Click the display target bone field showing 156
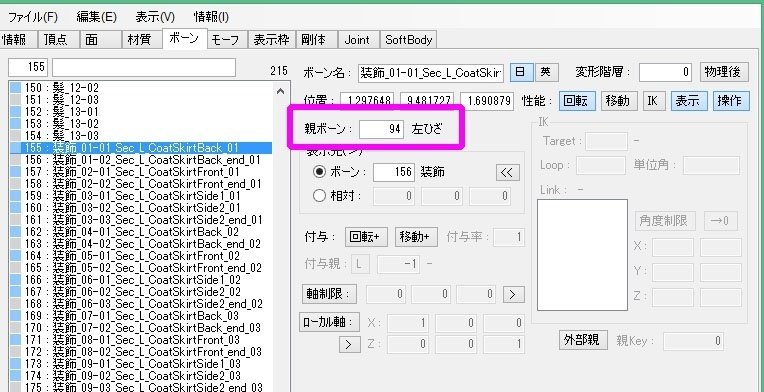764x392 pixels. pyautogui.click(x=394, y=172)
